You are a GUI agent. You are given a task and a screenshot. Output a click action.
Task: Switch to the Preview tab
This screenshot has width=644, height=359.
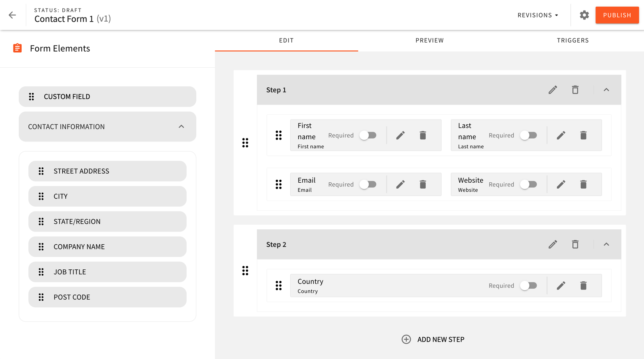click(x=429, y=40)
